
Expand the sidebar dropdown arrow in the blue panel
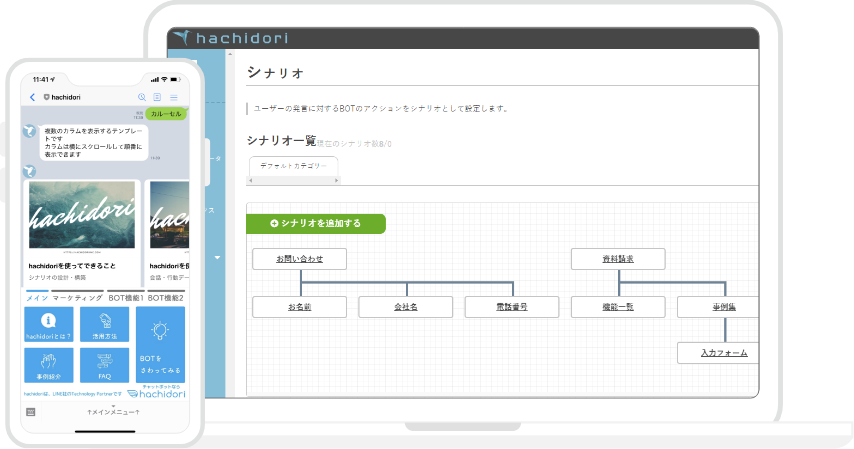217,257
